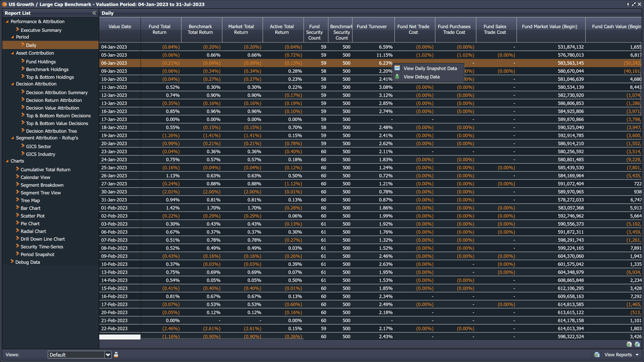The height and width of the screenshot is (362, 644).
Task: Click the blue-page Excel export icon below the grid
Action: pyautogui.click(x=637, y=344)
